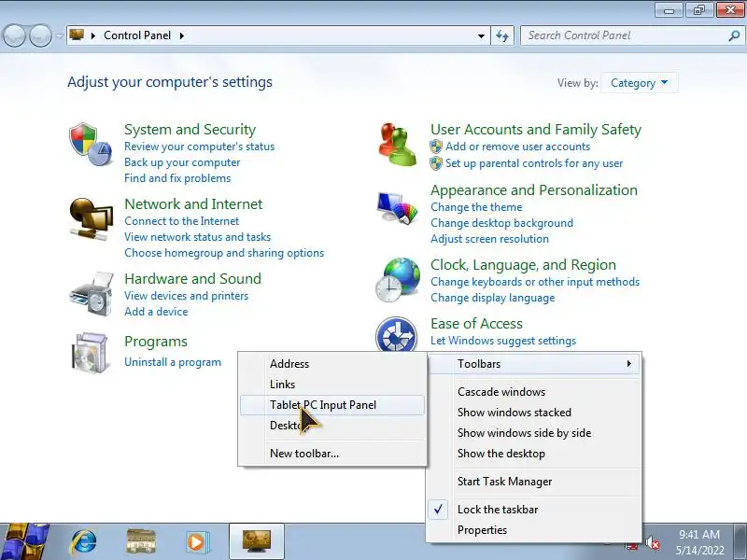Select Show windows side by side

click(x=532, y=433)
